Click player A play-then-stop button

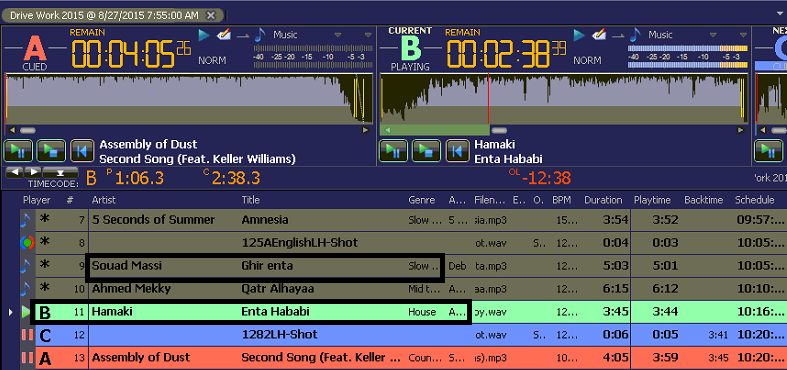pyautogui.click(x=51, y=150)
